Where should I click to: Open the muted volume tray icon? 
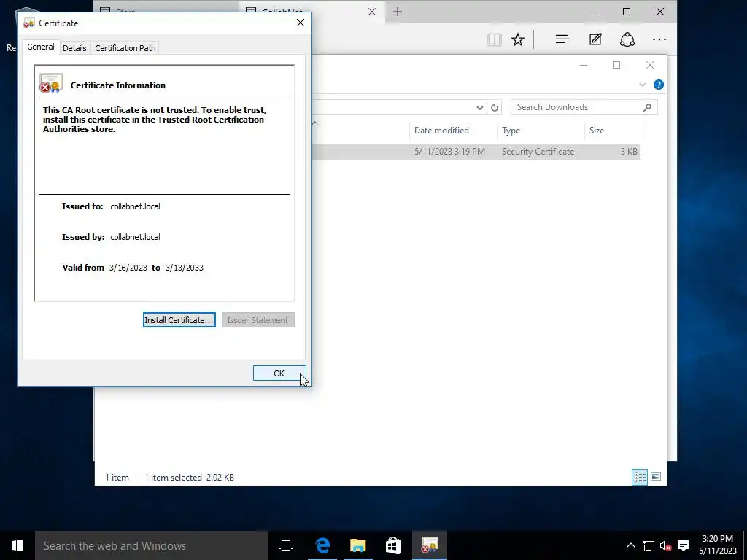(x=665, y=545)
